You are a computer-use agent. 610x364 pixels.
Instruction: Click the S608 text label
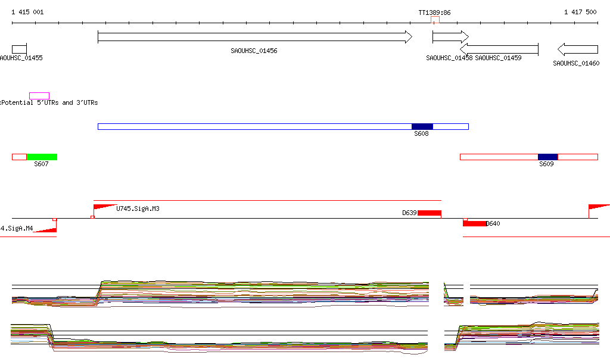click(422, 134)
